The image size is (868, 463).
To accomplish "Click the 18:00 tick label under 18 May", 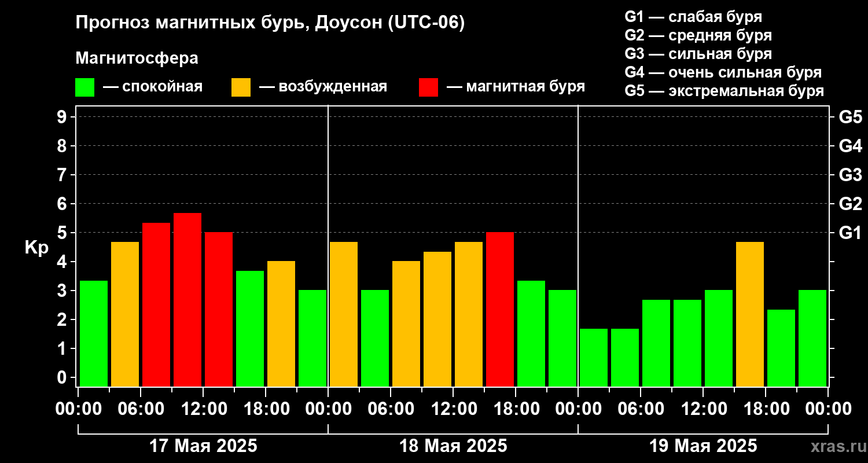I will coord(516,409).
